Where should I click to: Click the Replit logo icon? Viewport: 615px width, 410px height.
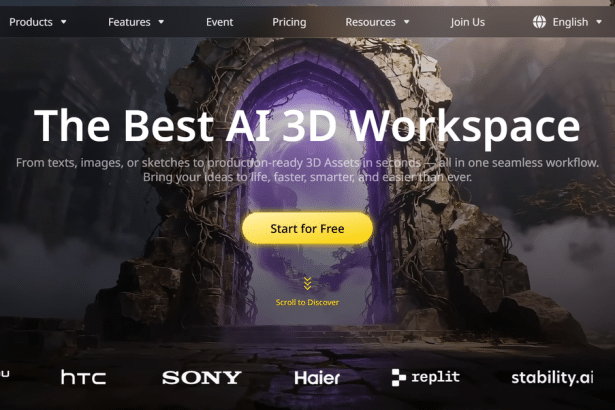pyautogui.click(x=398, y=377)
